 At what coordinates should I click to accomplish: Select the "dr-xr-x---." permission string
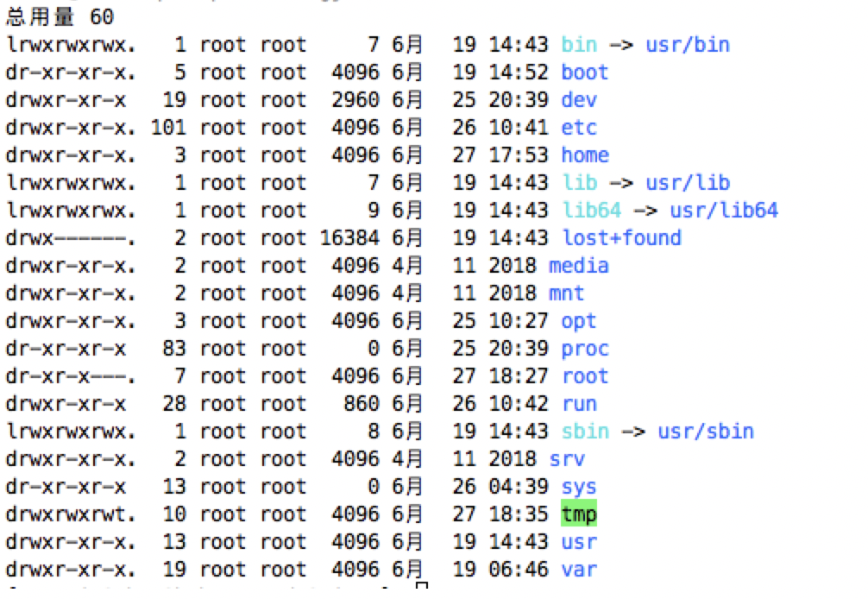71,376
